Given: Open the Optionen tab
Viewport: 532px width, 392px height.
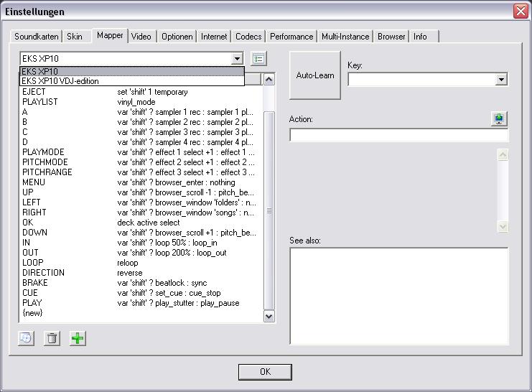Looking at the screenshot, I should pyautogui.click(x=177, y=37).
